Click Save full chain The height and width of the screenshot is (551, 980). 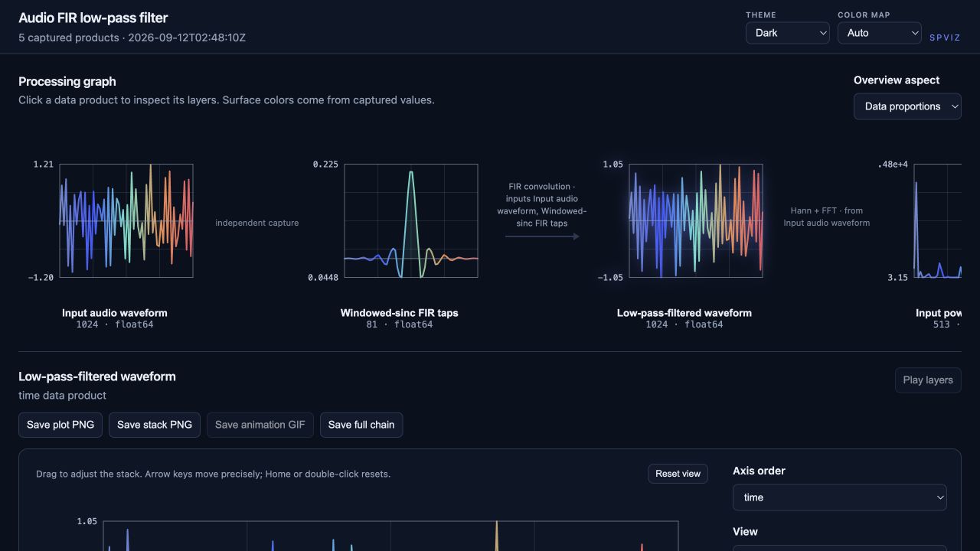(361, 425)
